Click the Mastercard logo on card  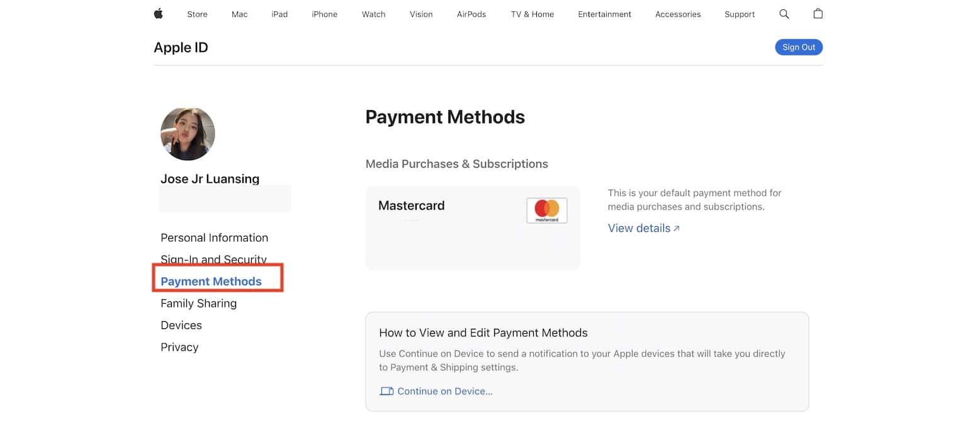coord(546,210)
